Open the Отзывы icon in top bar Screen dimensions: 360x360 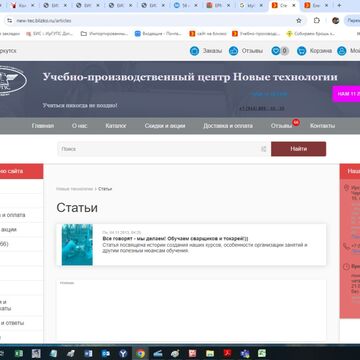[234, 51]
